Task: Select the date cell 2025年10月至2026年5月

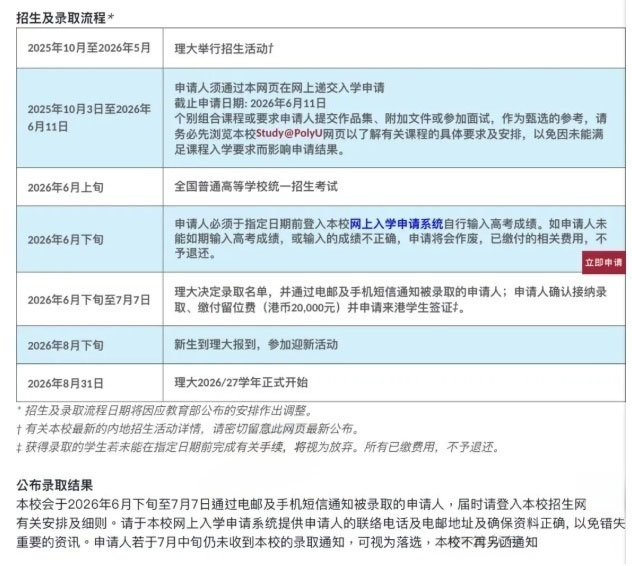Action: click(x=89, y=48)
